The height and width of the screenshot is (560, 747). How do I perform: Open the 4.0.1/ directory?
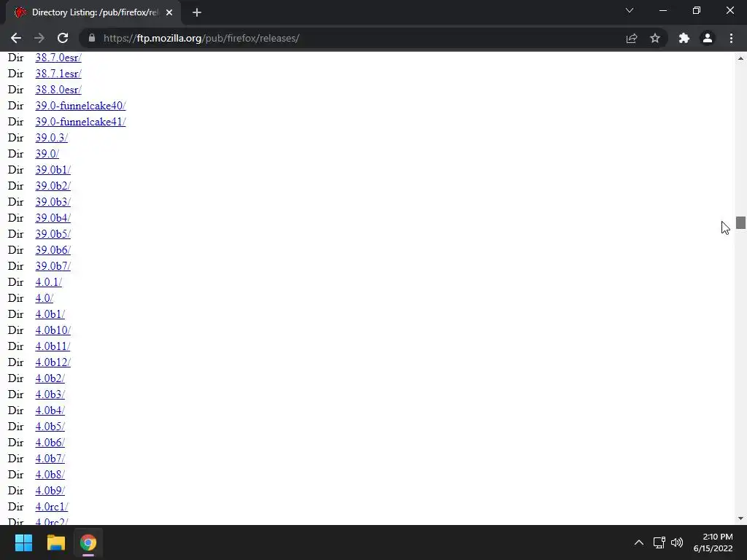[49, 282]
